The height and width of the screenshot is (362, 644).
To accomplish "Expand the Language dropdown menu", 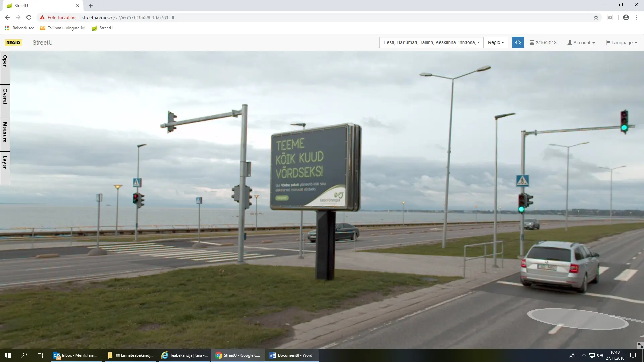I will point(621,43).
